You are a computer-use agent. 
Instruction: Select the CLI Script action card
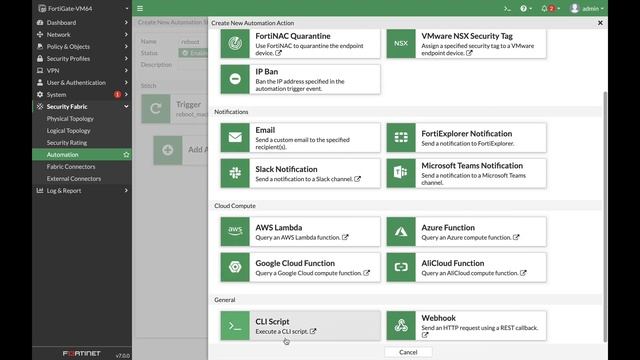300,326
